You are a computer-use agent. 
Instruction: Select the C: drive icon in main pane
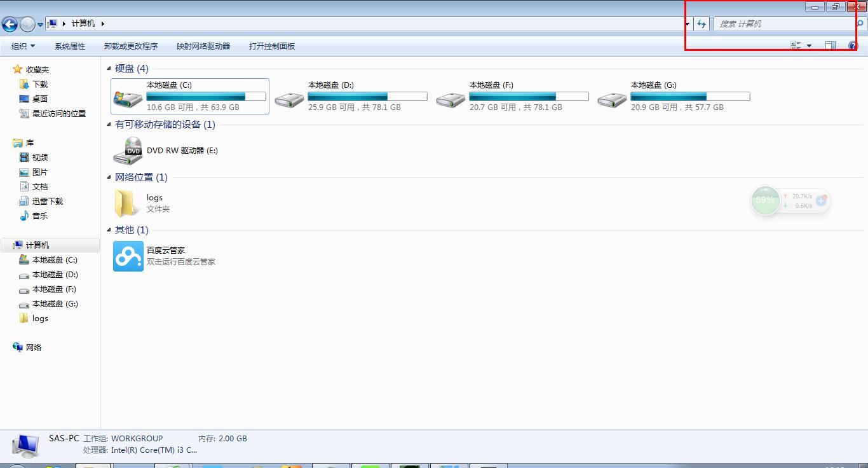128,98
